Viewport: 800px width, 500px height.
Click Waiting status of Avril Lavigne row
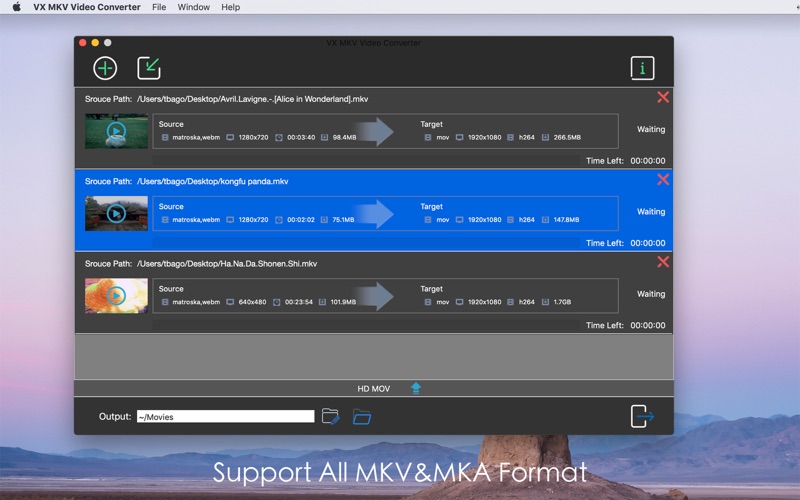point(651,129)
